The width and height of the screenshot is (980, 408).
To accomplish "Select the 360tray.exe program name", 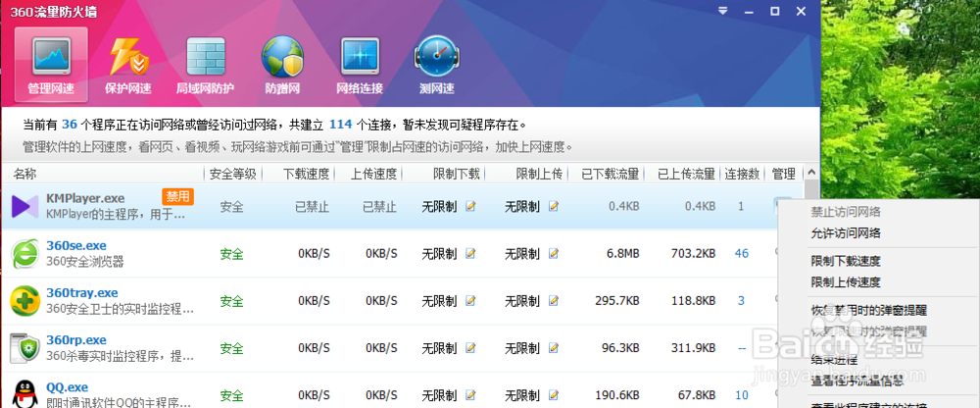I will 82,293.
